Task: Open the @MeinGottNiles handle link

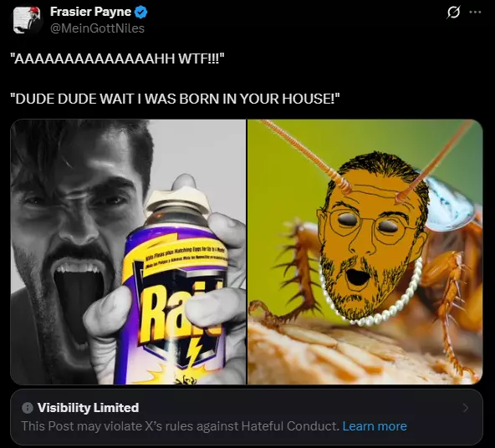Action: coord(97,28)
